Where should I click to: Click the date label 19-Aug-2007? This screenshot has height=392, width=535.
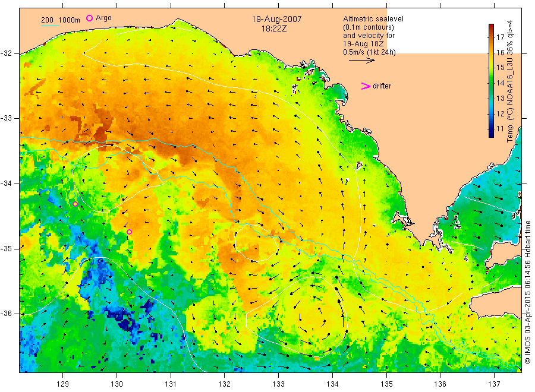coord(276,19)
